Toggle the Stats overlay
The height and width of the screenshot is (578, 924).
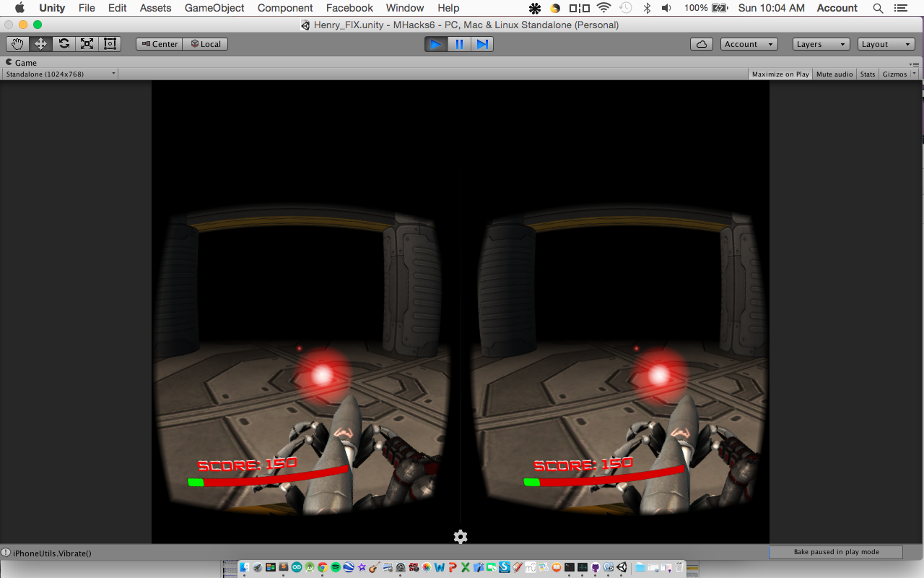click(868, 74)
